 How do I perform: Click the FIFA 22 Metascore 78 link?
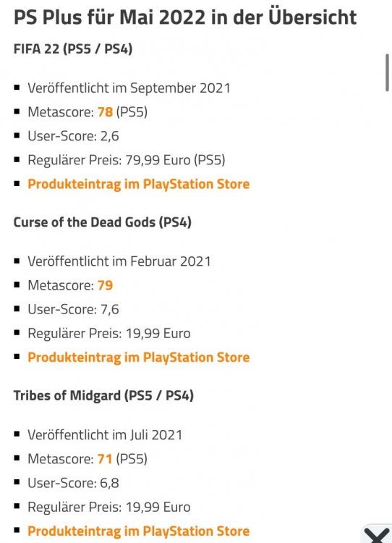[x=105, y=111]
